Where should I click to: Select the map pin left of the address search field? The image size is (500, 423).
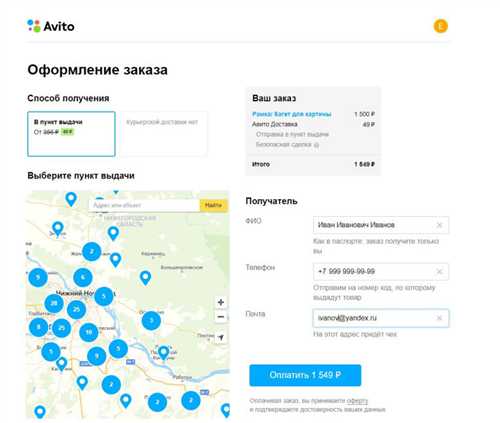pyautogui.click(x=71, y=199)
